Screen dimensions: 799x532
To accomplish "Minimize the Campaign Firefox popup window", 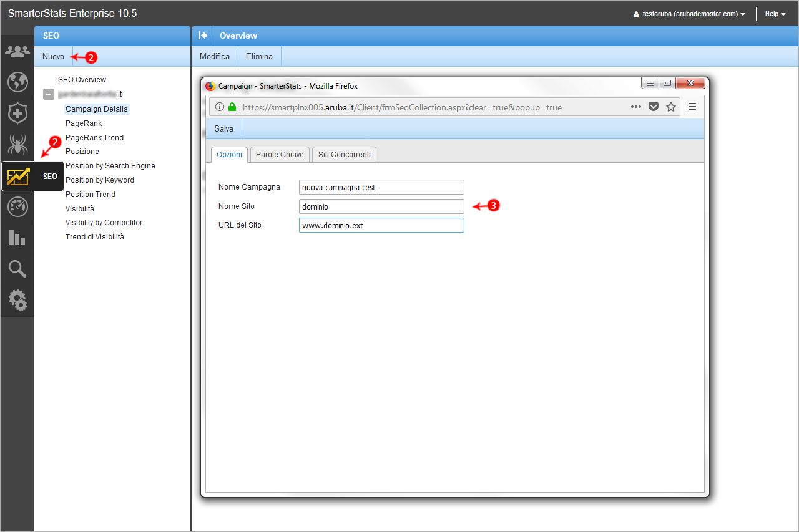I will pos(650,84).
